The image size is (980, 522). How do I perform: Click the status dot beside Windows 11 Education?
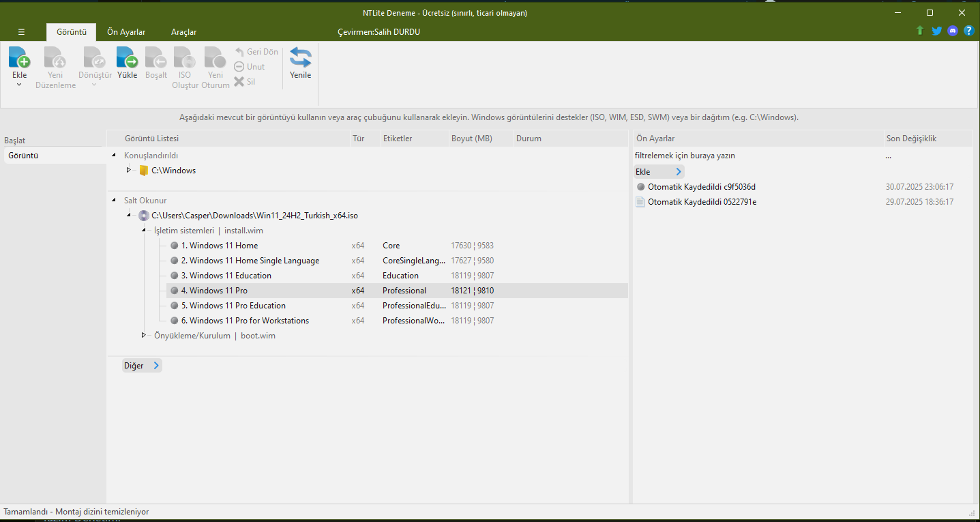tap(174, 276)
